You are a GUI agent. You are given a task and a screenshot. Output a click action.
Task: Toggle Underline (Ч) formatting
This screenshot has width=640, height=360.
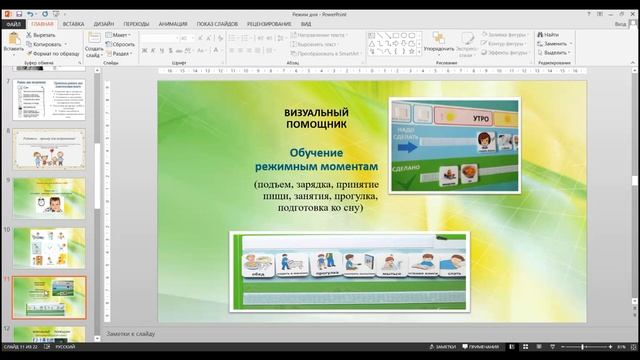coord(162,51)
